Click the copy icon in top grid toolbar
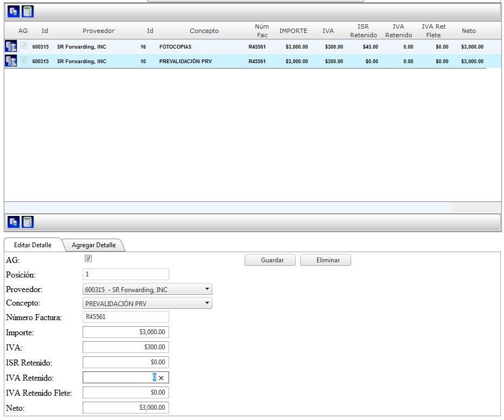Viewport: 504px width, 420px height. click(x=14, y=11)
